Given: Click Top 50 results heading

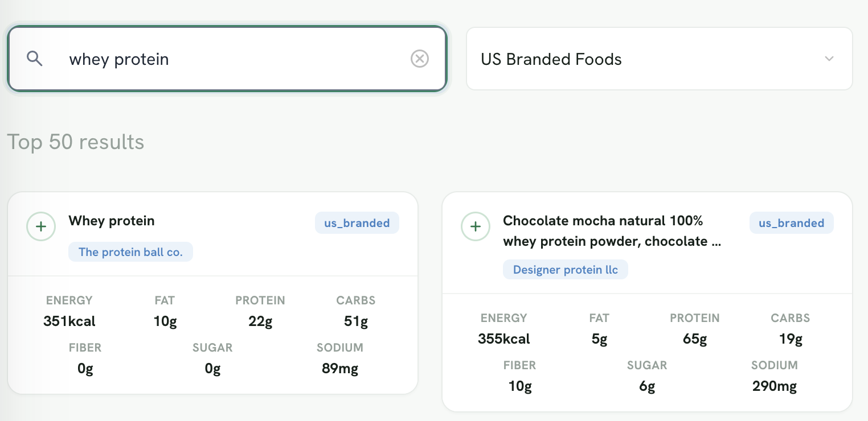Looking at the screenshot, I should pyautogui.click(x=76, y=142).
